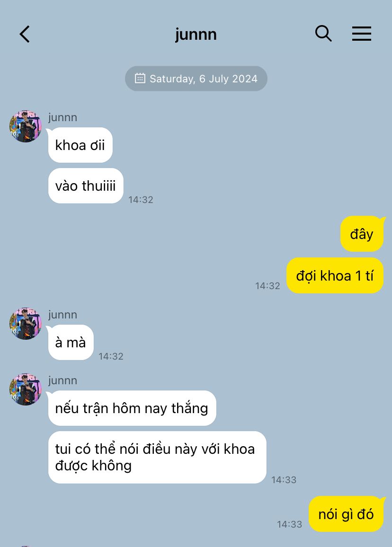The width and height of the screenshot is (392, 547).
Task: Select the 'Saturday, 6 July 2024' date pill
Action: 196,79
